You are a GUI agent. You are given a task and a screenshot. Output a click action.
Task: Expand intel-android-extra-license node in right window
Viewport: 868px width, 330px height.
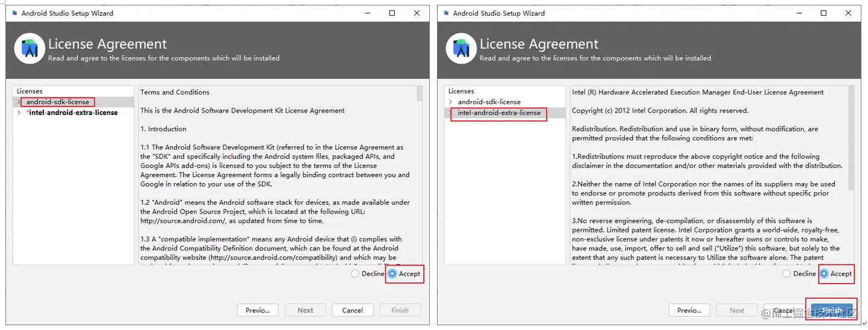[451, 113]
